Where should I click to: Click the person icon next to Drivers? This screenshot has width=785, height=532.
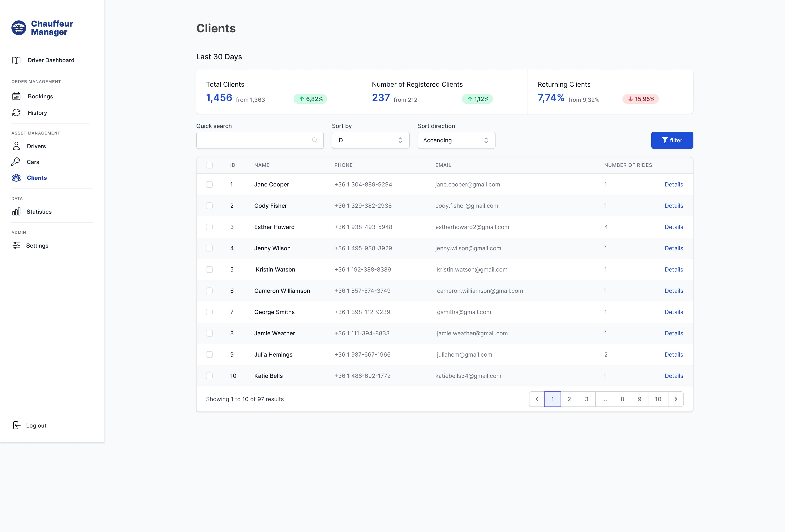tap(16, 146)
